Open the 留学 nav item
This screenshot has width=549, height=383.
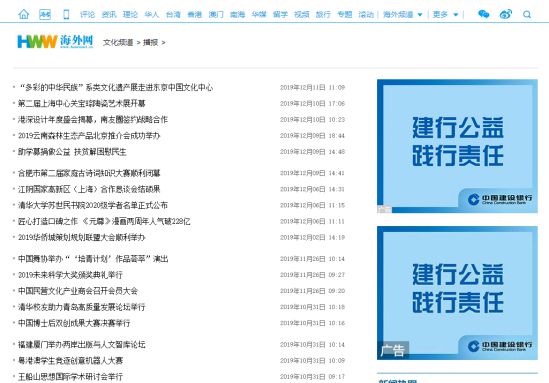280,15
